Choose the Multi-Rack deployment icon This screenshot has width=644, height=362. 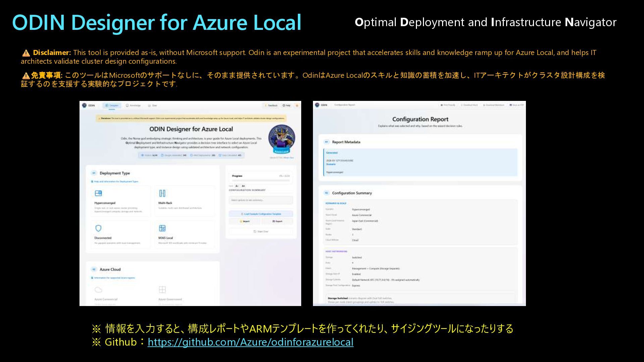coord(162,193)
